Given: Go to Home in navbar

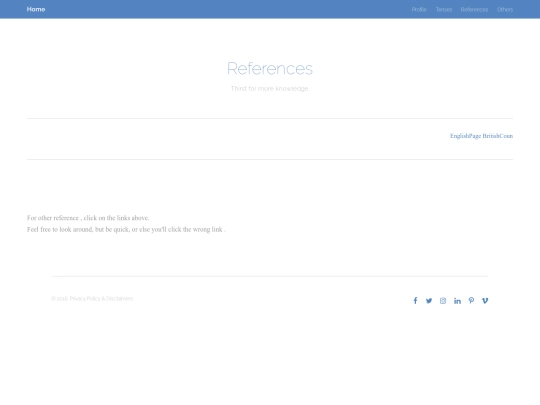Looking at the screenshot, I should (x=36, y=9).
